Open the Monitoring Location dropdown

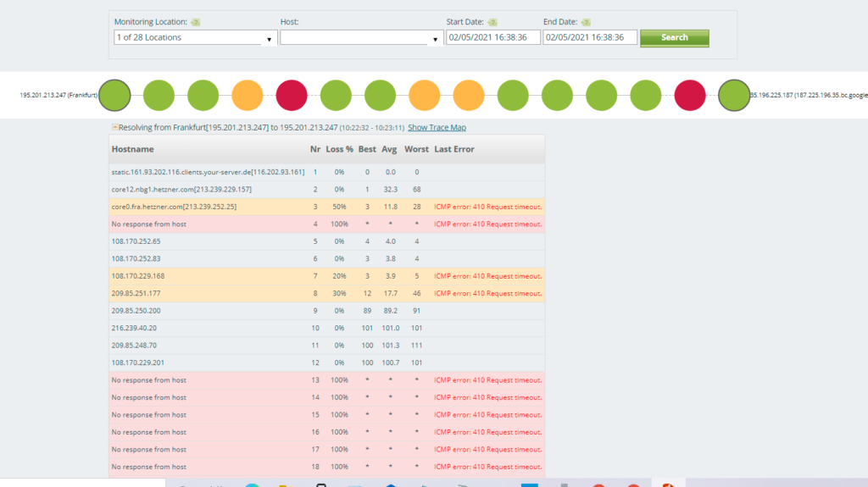270,38
